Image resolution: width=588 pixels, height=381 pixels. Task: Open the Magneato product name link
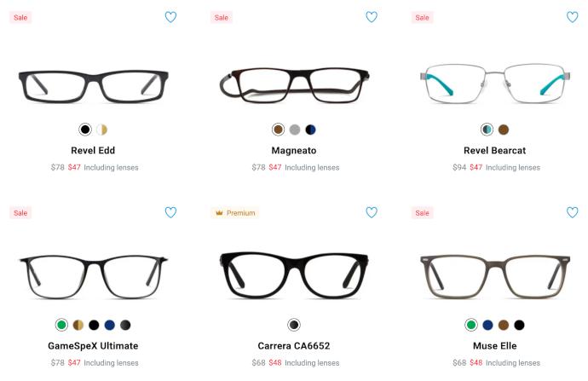coord(294,150)
